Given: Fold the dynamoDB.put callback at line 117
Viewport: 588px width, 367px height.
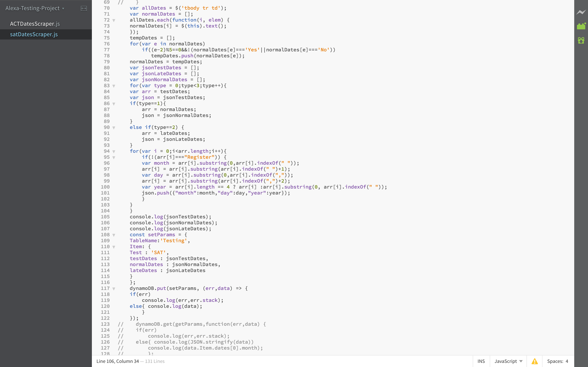Looking at the screenshot, I should point(114,289).
